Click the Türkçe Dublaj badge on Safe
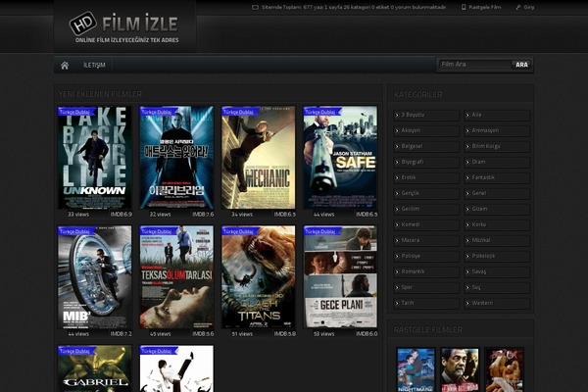Screen dimensions: 588x392 322,112
